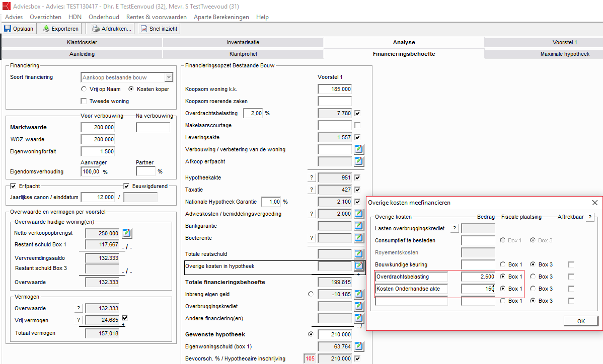Select Box 3 for Kosten Onderhandse akte
Viewport: 603px width, 364px height.
[533, 289]
